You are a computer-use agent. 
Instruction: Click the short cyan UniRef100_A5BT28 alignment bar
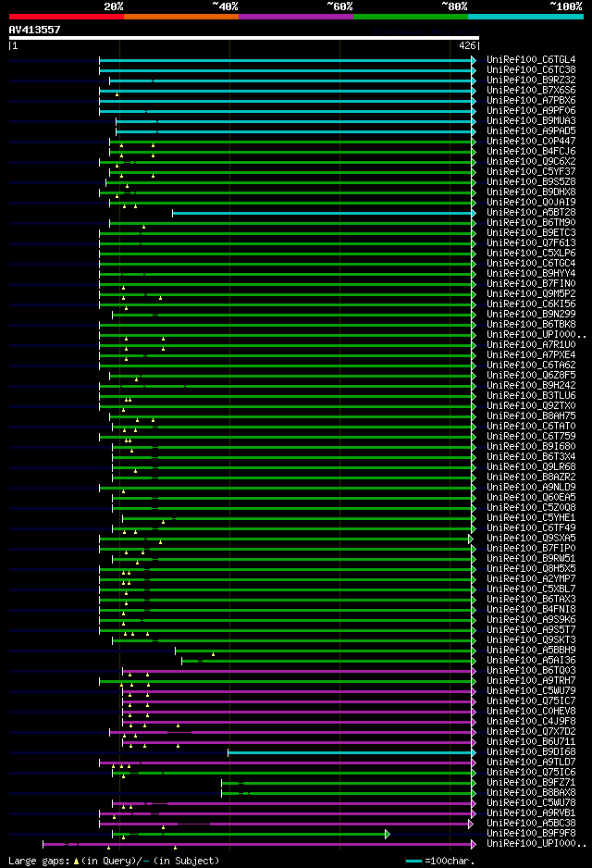pyautogui.click(x=322, y=213)
